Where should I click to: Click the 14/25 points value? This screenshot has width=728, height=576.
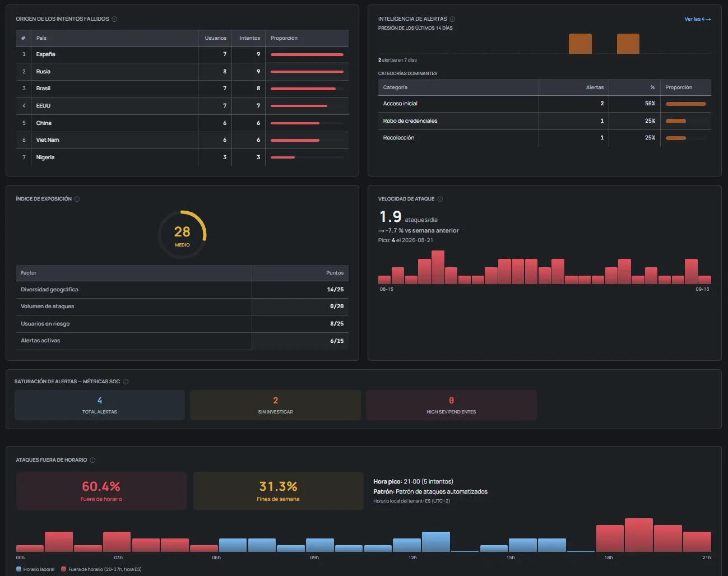335,290
